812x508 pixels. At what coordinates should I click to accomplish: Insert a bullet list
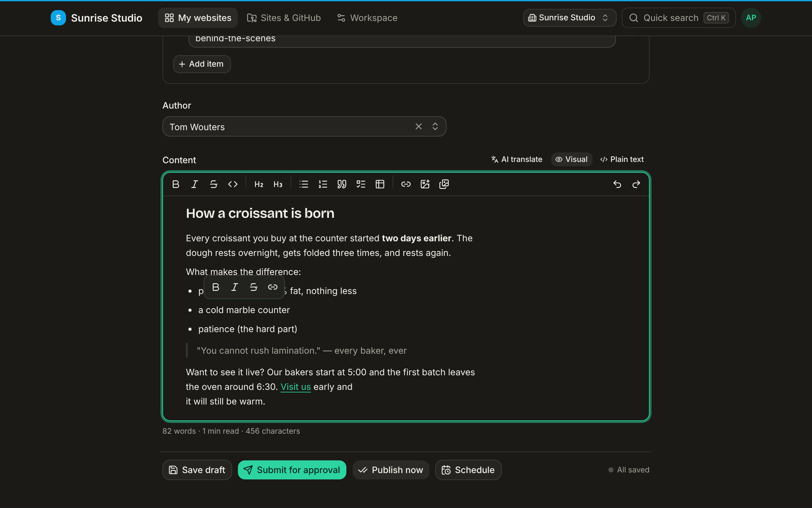tap(304, 184)
